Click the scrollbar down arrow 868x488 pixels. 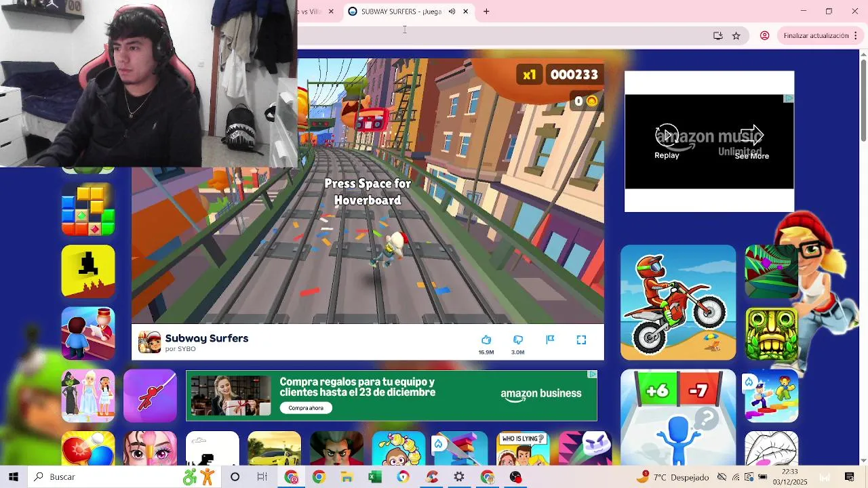pyautogui.click(x=863, y=461)
